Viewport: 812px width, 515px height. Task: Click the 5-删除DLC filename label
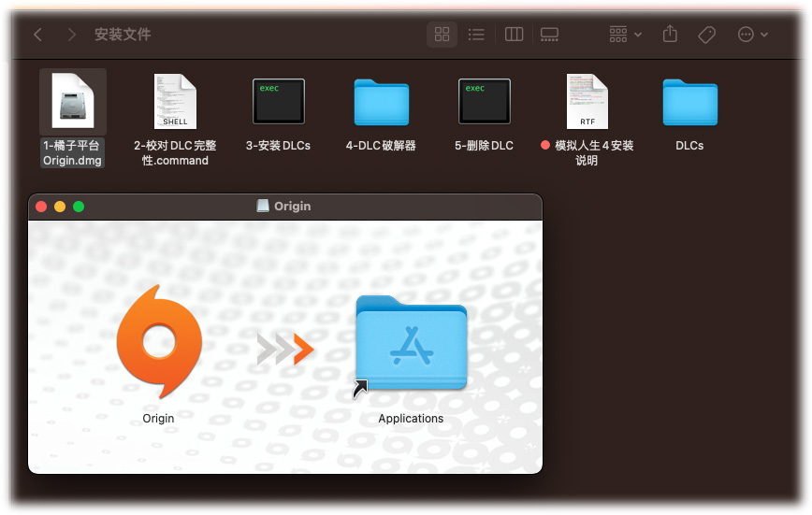(x=485, y=146)
